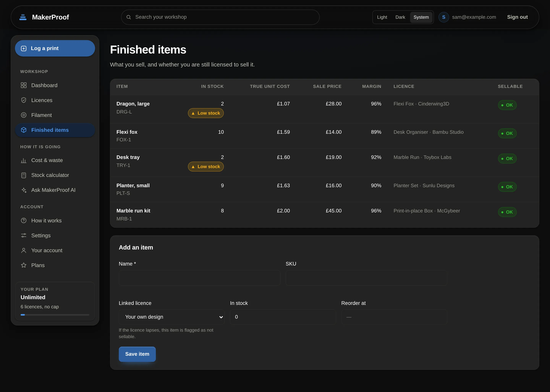
Task: Click the plus icon on Log a print
Action: click(x=24, y=49)
